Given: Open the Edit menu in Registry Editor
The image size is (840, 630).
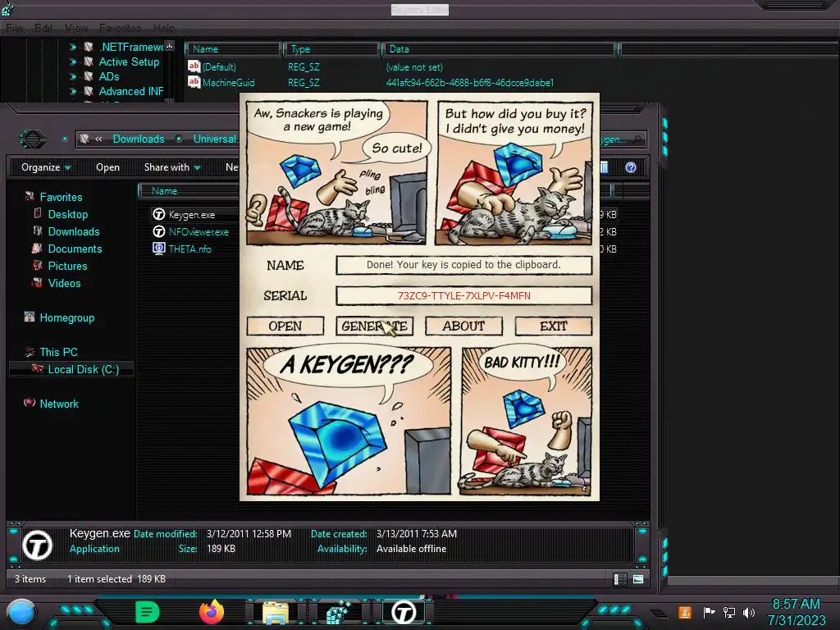Looking at the screenshot, I should click(43, 28).
